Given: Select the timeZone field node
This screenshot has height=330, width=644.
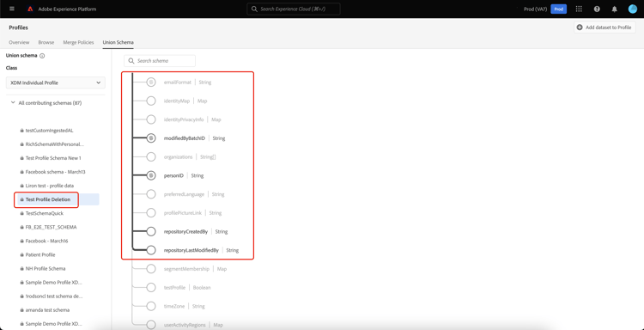Looking at the screenshot, I should coord(151,306).
